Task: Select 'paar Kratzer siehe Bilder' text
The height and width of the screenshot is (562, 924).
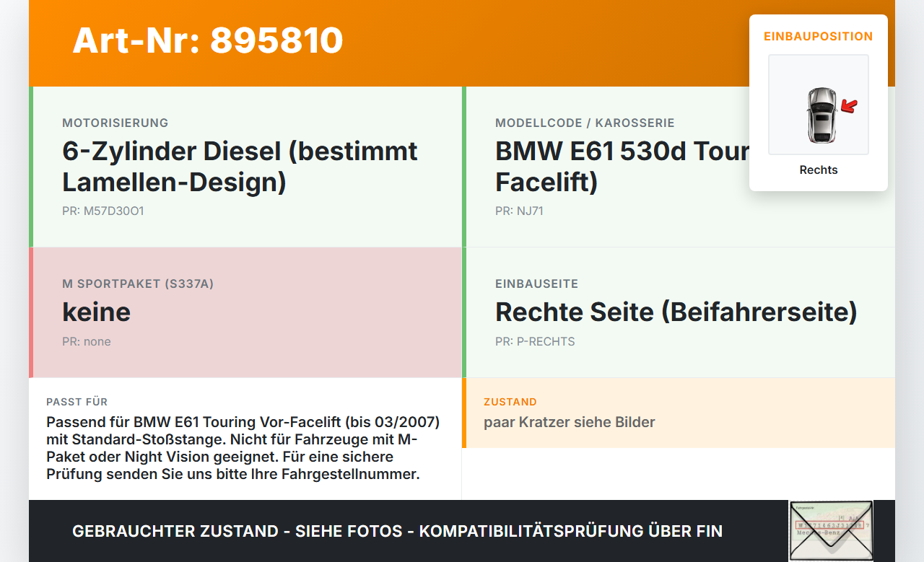Action: [570, 422]
